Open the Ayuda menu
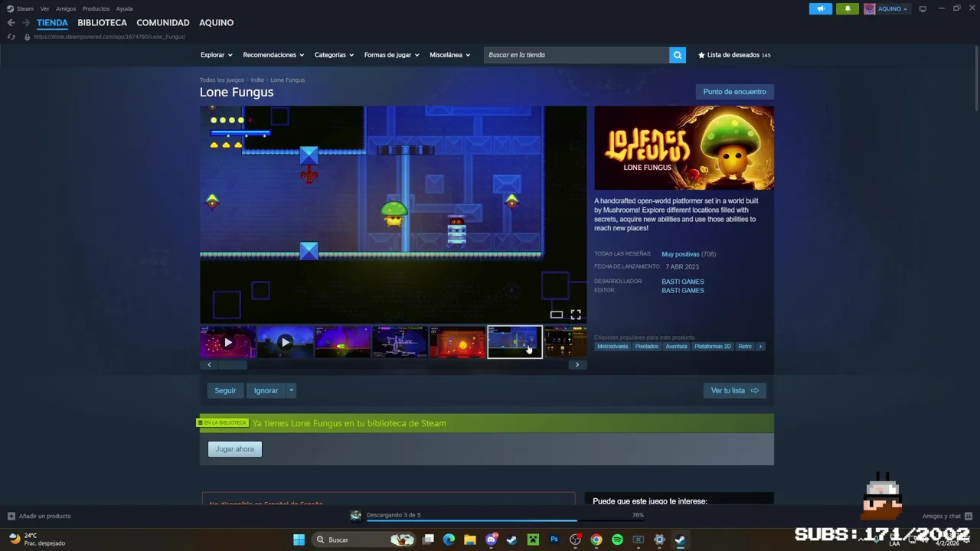Screen dimensions: 980x551 (124, 9)
